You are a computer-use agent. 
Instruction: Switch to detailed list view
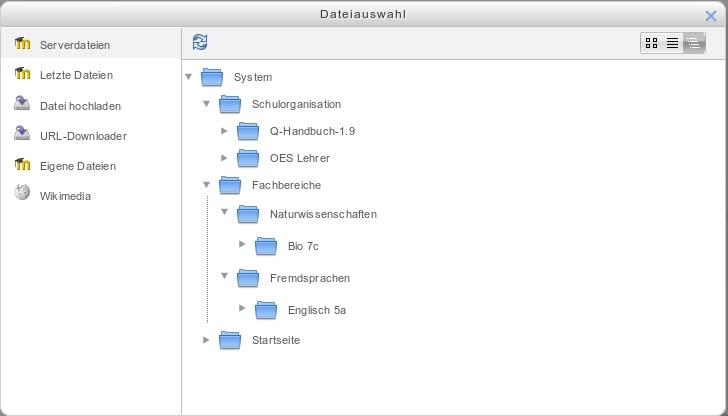tap(672, 43)
